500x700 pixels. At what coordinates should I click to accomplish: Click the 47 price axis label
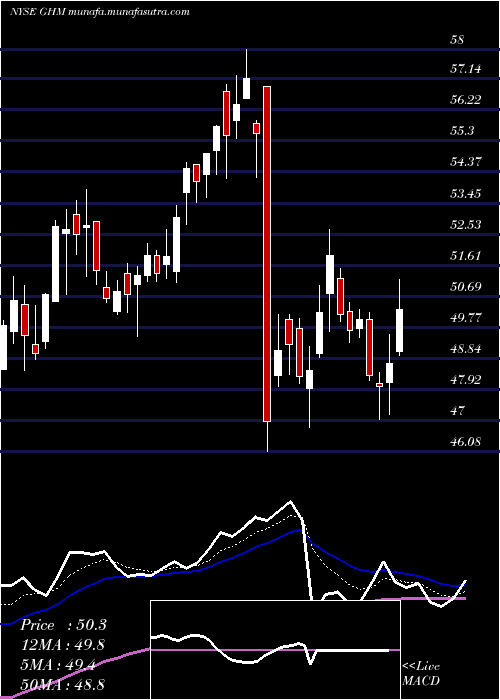(x=458, y=410)
